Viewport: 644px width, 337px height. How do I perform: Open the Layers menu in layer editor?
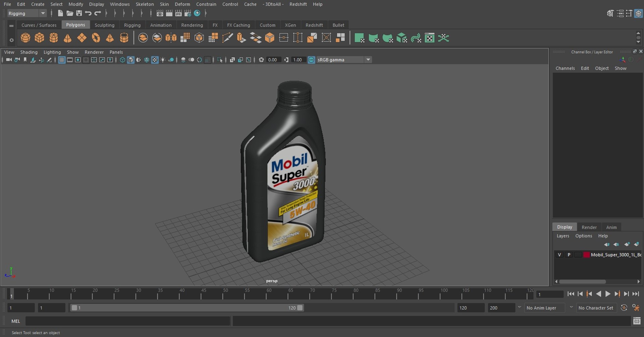tap(563, 236)
